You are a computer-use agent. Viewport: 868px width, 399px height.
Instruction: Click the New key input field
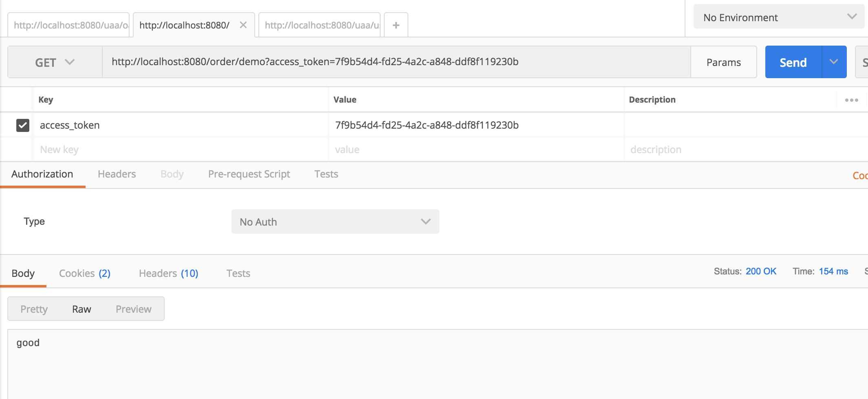pyautogui.click(x=179, y=149)
